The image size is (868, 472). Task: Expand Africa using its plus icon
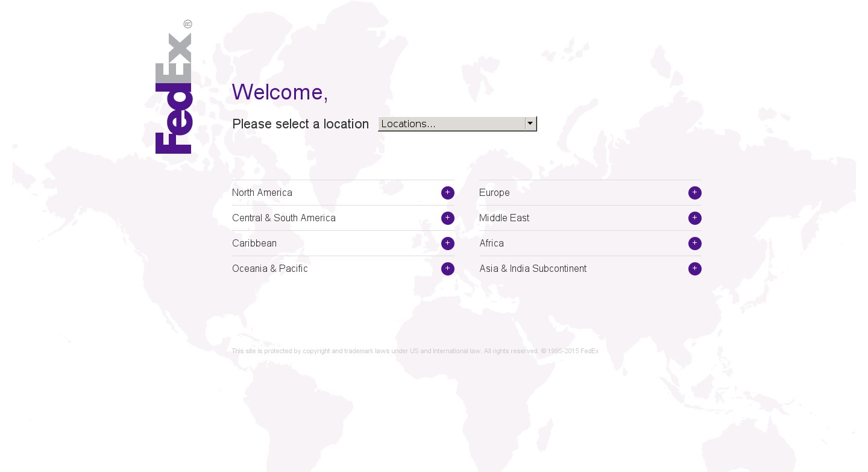(x=694, y=244)
